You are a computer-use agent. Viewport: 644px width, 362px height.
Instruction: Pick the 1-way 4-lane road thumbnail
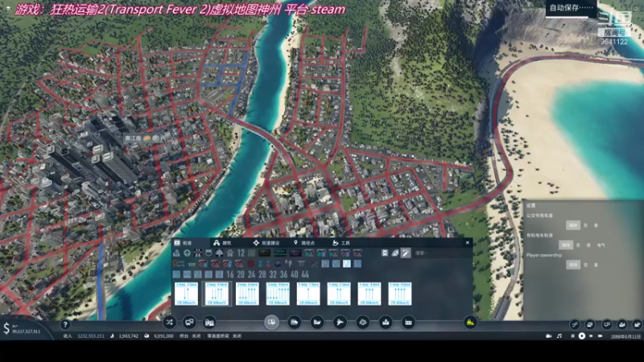pyautogui.click(x=400, y=294)
